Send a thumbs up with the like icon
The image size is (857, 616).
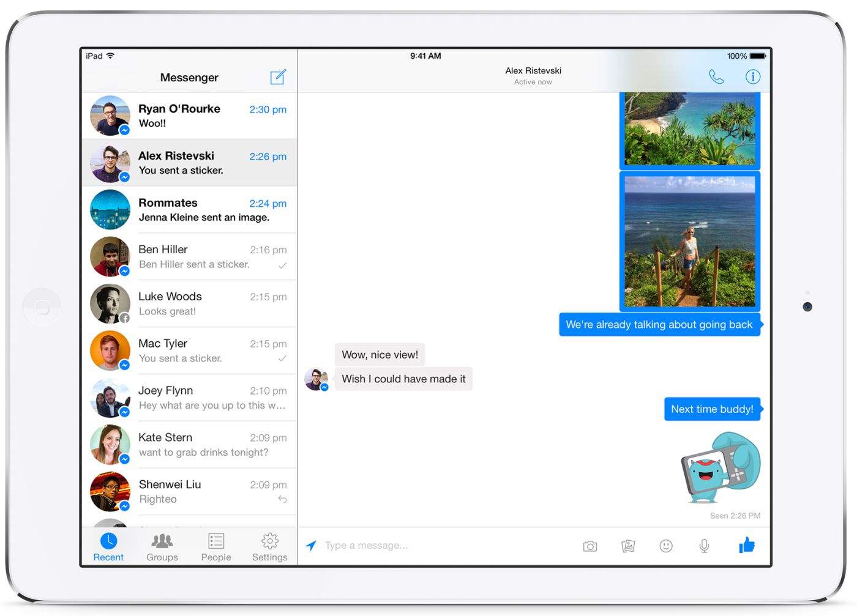point(747,544)
